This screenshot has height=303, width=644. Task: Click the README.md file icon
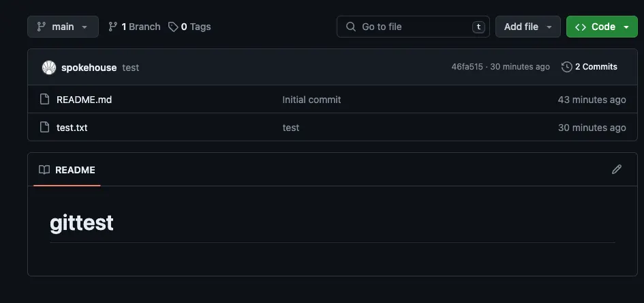[x=45, y=100]
